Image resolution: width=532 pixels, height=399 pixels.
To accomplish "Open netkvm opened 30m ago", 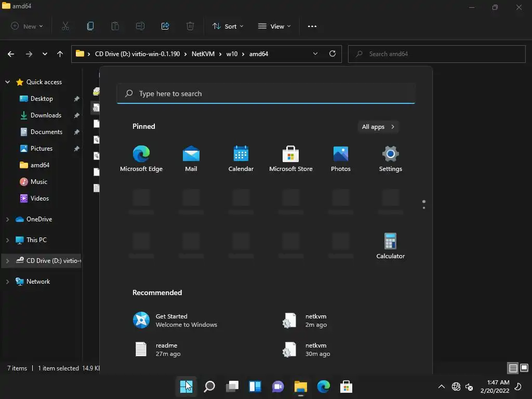I will 306,350.
